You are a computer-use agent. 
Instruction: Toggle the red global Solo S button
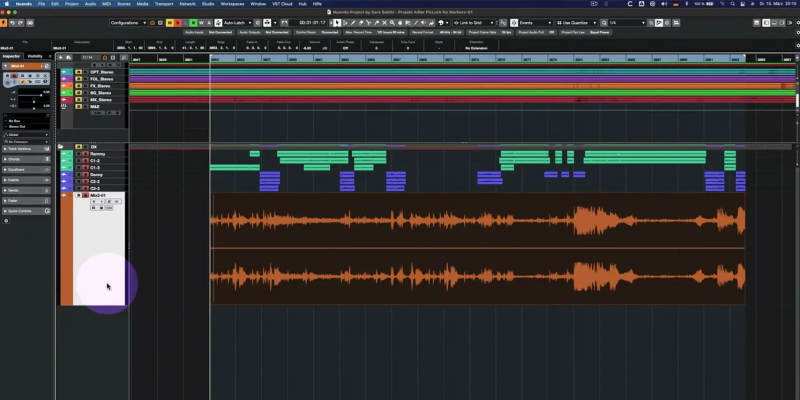(x=178, y=22)
